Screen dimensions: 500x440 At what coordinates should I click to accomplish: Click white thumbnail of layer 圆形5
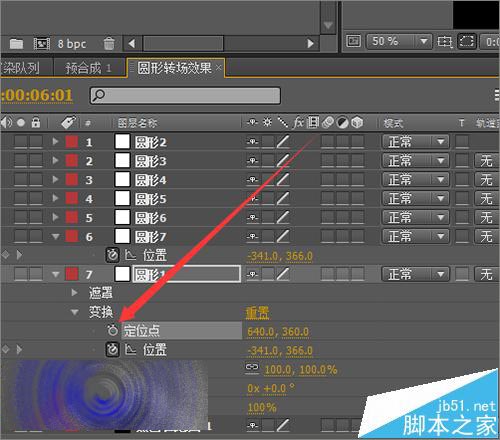(122, 198)
